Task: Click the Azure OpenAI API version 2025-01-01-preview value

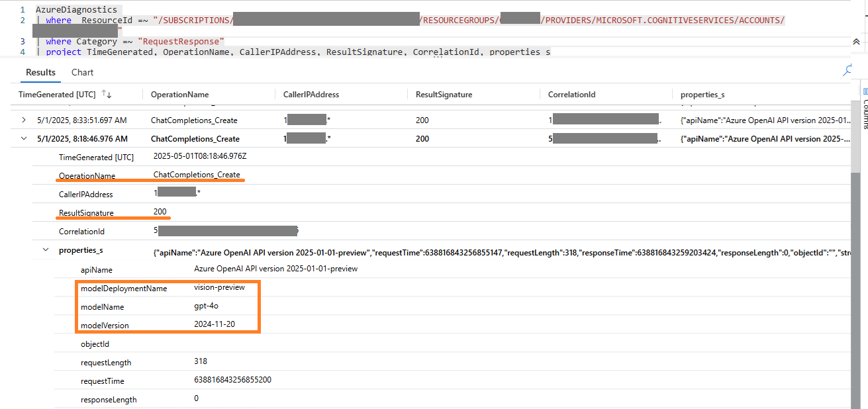Action: 275,269
